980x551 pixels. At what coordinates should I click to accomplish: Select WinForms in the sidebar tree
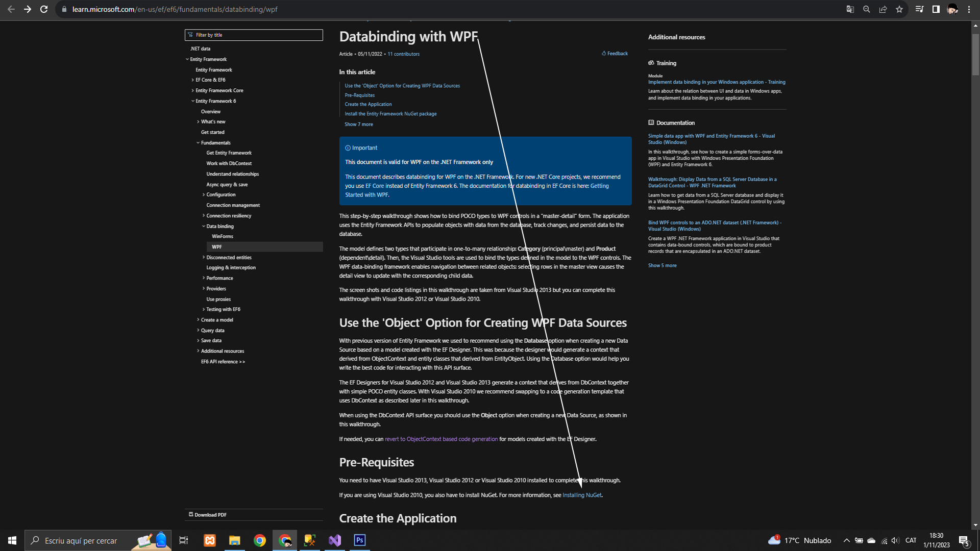point(223,237)
